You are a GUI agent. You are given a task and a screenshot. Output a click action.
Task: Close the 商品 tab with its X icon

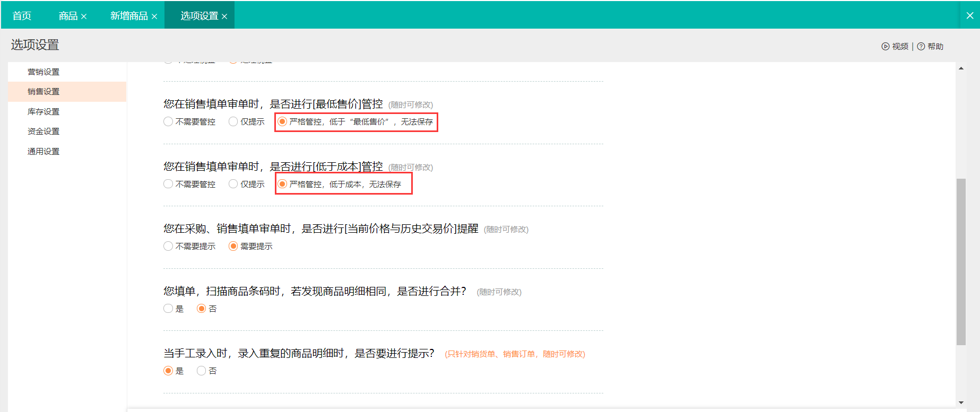pyautogui.click(x=84, y=16)
